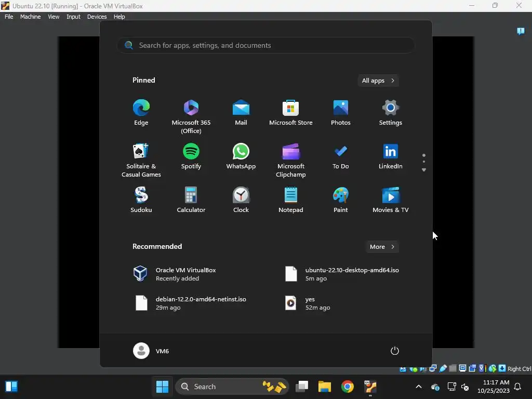Open Movies & TV
This screenshot has width=532, height=399.
point(391,200)
